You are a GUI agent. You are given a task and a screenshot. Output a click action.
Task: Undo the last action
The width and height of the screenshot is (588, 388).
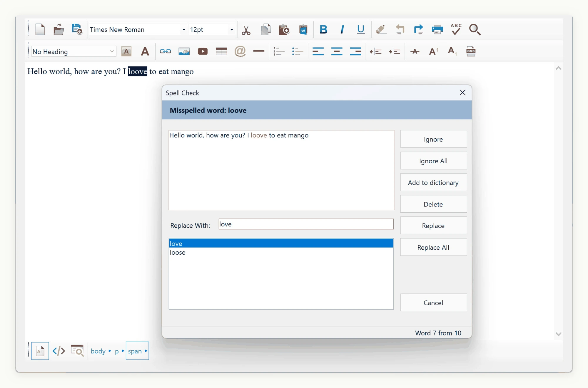point(400,29)
